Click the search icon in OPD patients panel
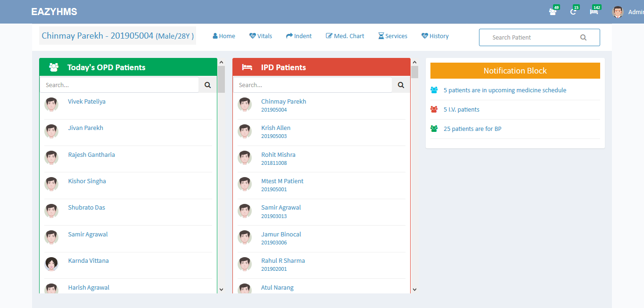The width and height of the screenshot is (644, 308). coord(207,85)
